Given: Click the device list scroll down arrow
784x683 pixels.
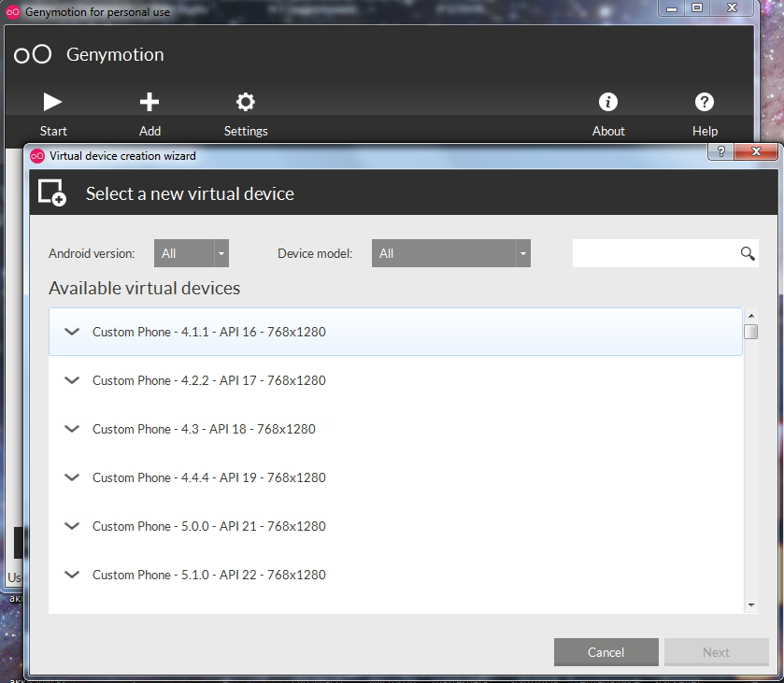Looking at the screenshot, I should coord(751,605).
